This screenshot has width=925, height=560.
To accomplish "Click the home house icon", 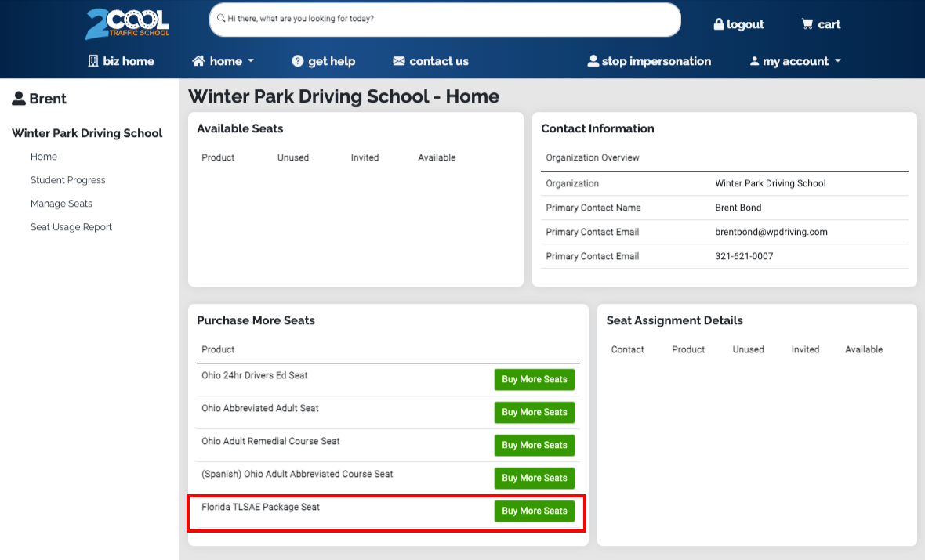I will (199, 61).
